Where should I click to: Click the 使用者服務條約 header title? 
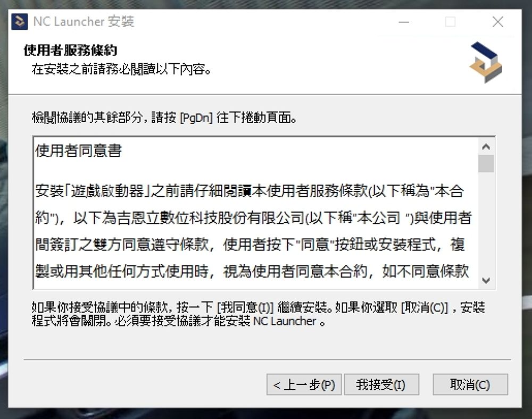coord(71,50)
